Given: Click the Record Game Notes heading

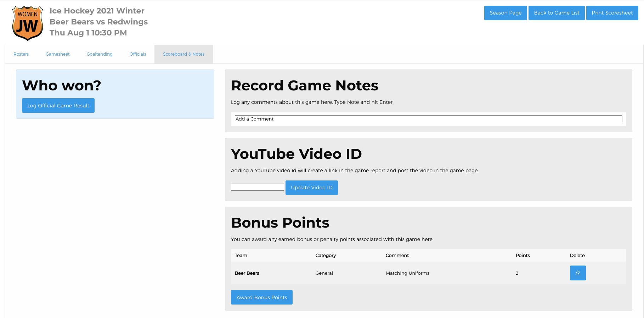Looking at the screenshot, I should tap(305, 85).
